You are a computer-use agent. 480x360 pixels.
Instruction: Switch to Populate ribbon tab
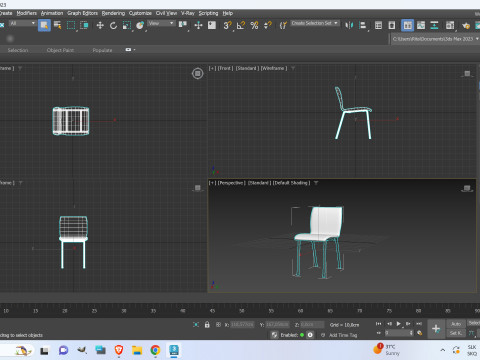[x=102, y=50]
